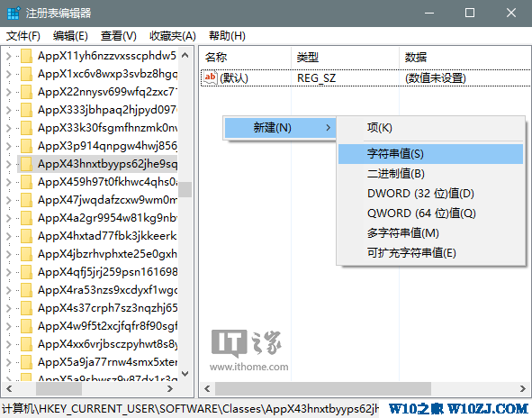Open the 文件(F) menu
The height and width of the screenshot is (418, 532).
coord(23,36)
